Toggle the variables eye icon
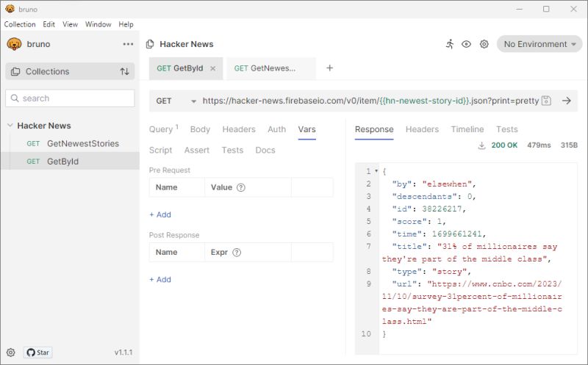Image resolution: width=588 pixels, height=365 pixels. pyautogui.click(x=466, y=44)
